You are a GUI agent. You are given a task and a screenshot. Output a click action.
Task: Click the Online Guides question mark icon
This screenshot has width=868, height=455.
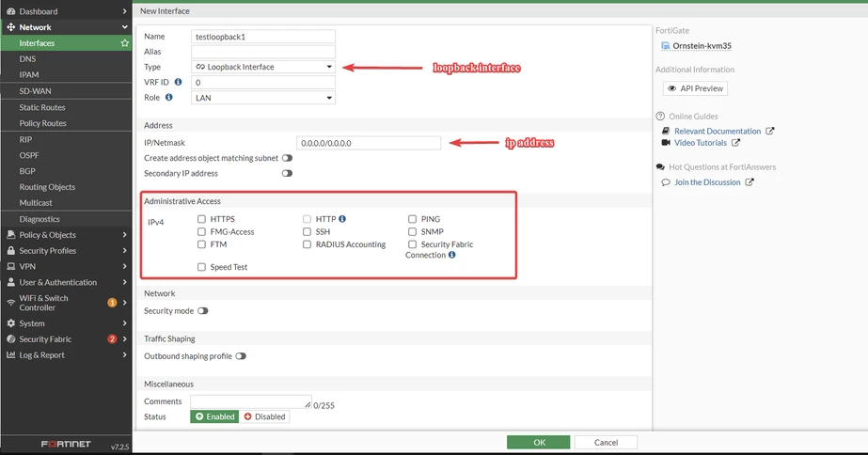tap(660, 117)
